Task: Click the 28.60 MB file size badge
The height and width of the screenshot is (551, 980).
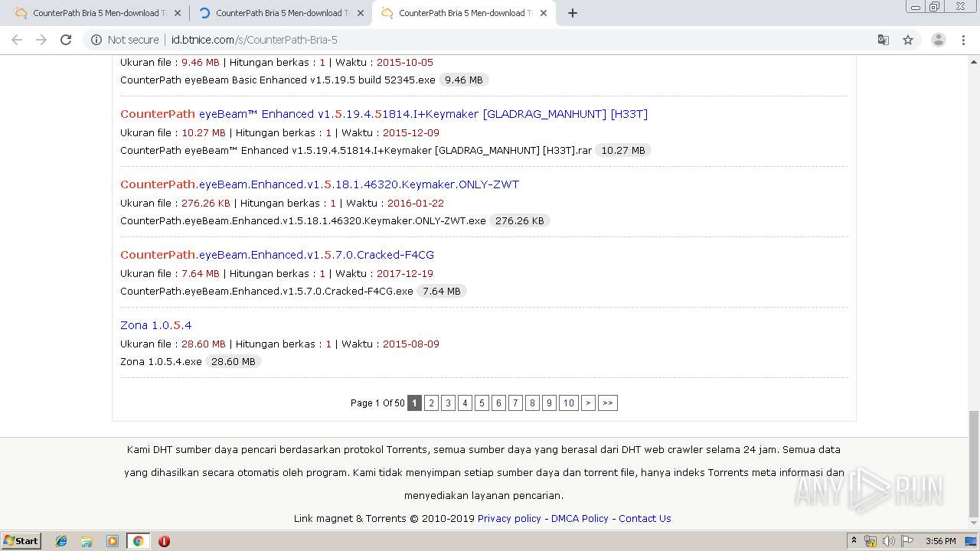Action: (234, 361)
